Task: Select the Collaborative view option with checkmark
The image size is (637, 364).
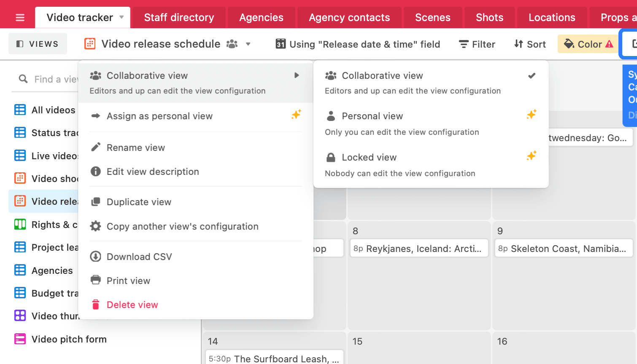Action: (430, 83)
